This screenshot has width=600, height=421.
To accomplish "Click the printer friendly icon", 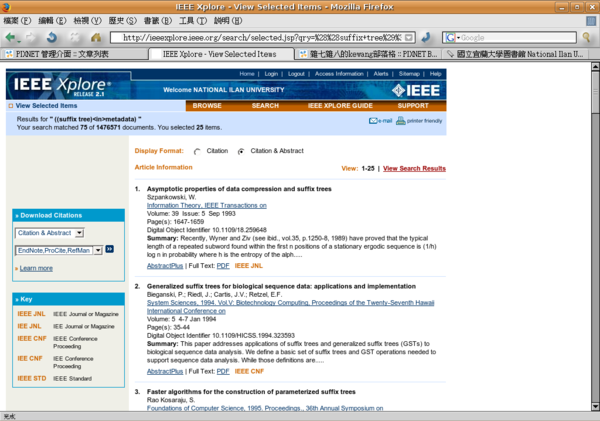I will click(401, 121).
